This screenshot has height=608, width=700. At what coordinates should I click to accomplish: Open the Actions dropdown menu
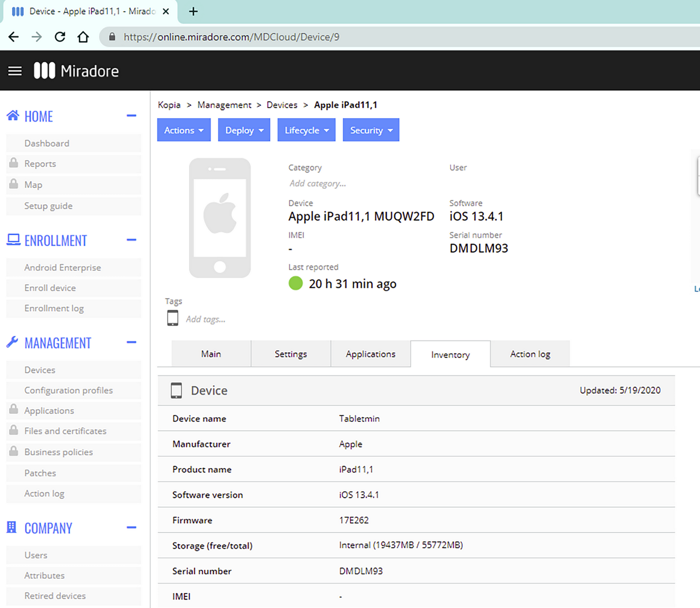tap(184, 130)
